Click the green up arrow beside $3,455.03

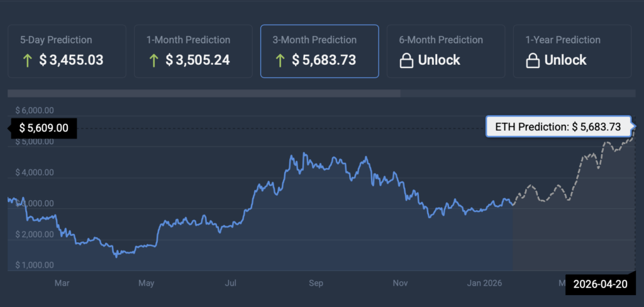pyautogui.click(x=27, y=60)
